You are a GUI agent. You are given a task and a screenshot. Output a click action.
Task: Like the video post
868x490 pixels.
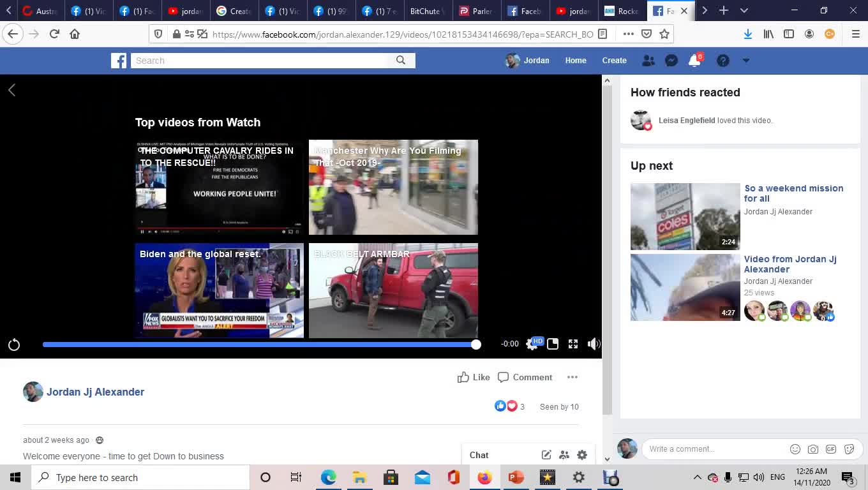(474, 377)
